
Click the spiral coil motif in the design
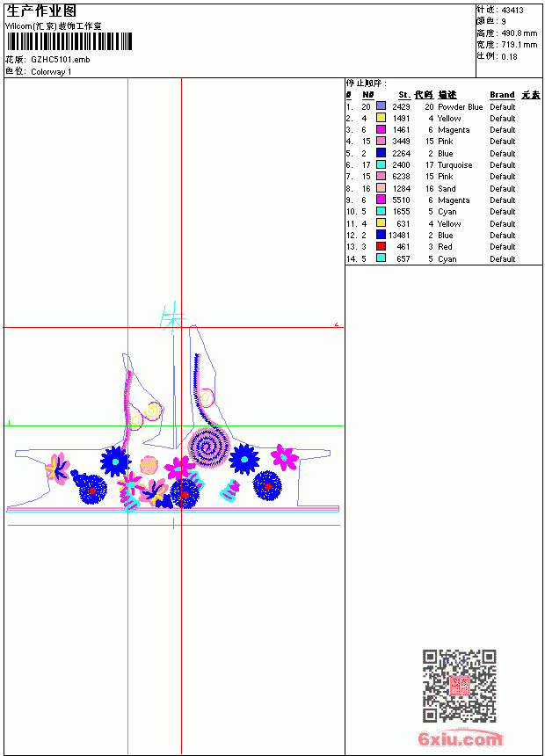coord(209,447)
